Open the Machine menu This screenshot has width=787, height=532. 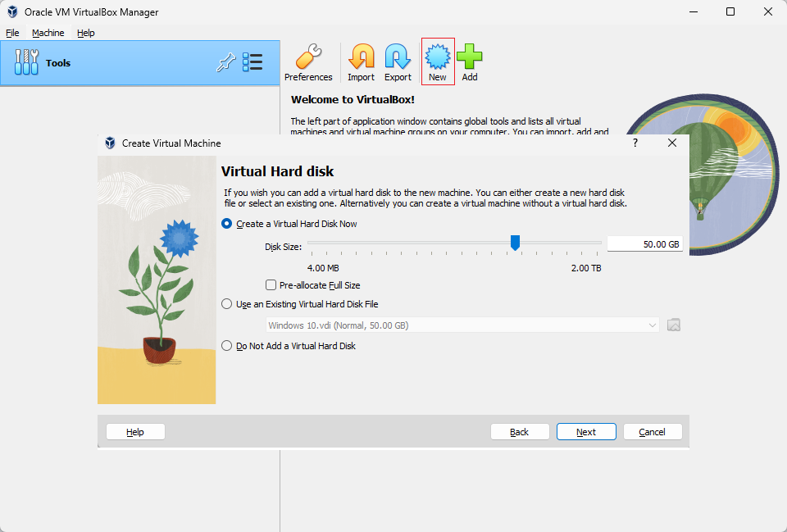[x=48, y=33]
